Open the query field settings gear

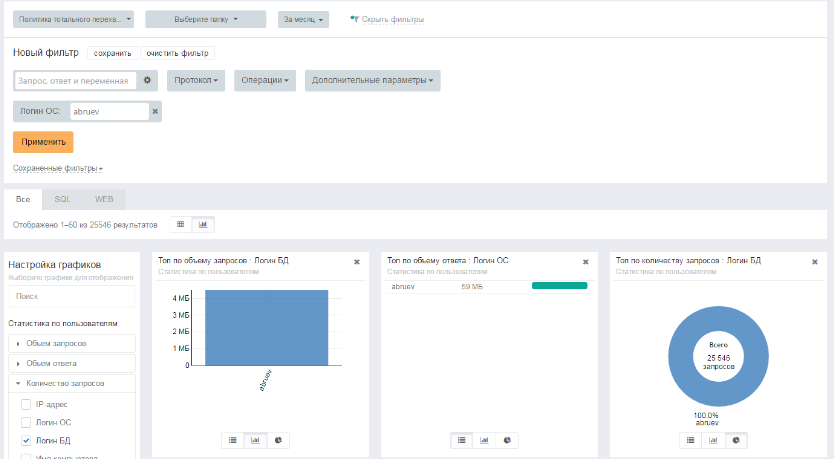coord(147,80)
